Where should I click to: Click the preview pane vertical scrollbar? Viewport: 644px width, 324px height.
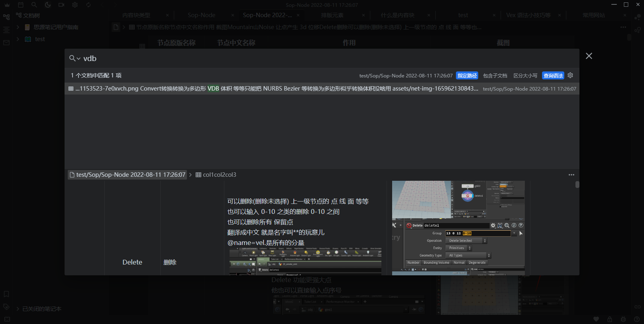click(577, 184)
